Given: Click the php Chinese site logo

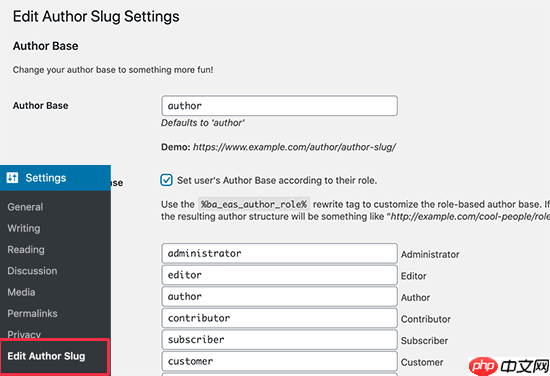Looking at the screenshot, I should pos(509,367).
